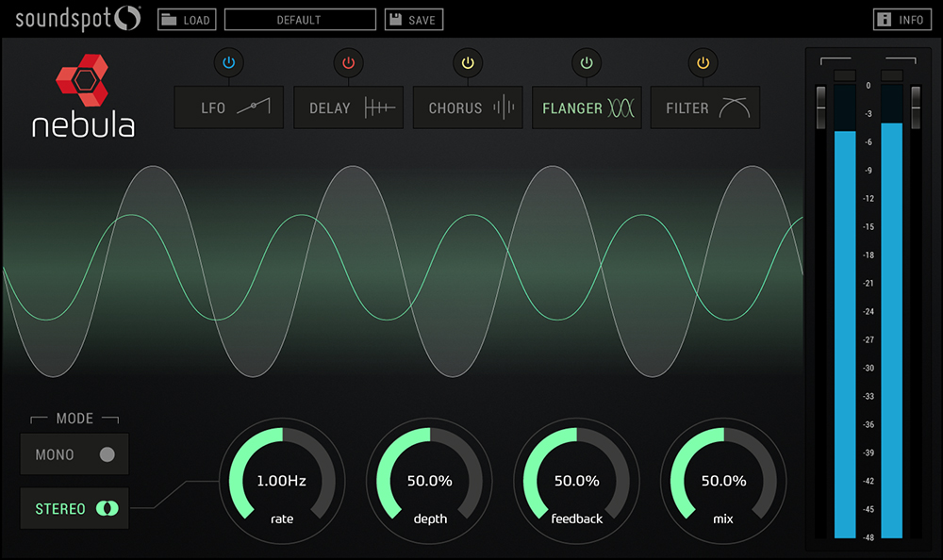
Task: Select the Delay module tab
Action: pos(348,108)
